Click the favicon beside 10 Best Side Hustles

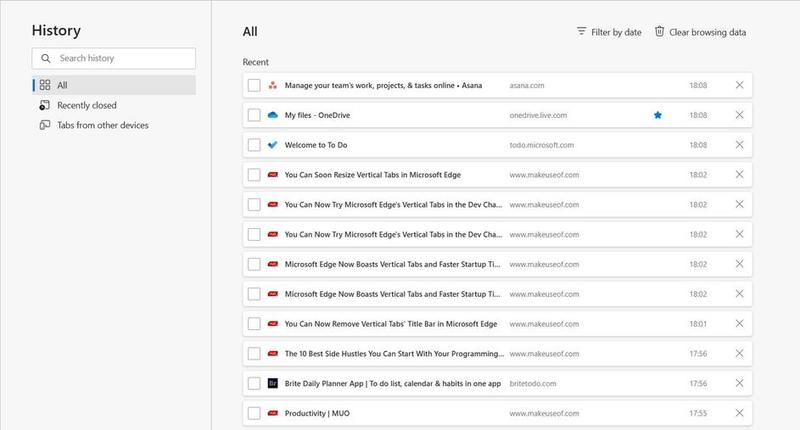tap(273, 353)
